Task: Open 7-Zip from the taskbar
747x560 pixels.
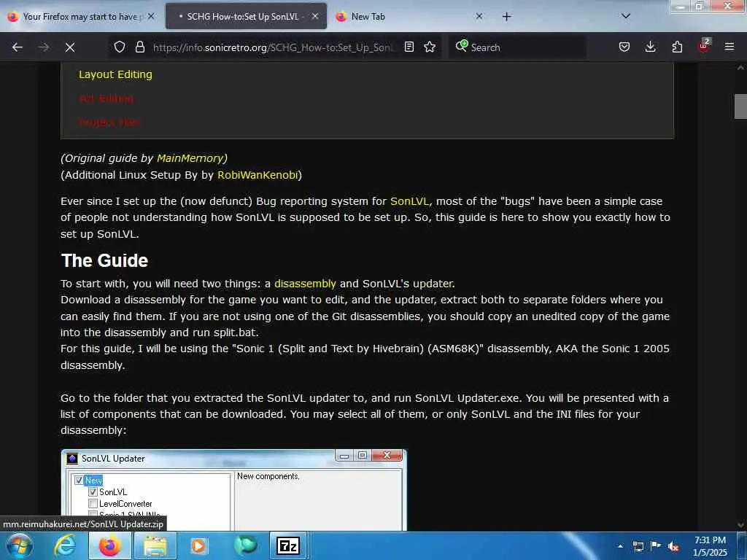Action: coord(288,545)
